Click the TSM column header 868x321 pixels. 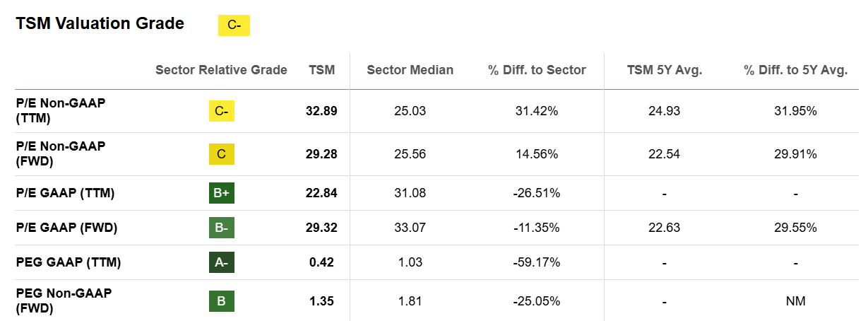click(322, 70)
